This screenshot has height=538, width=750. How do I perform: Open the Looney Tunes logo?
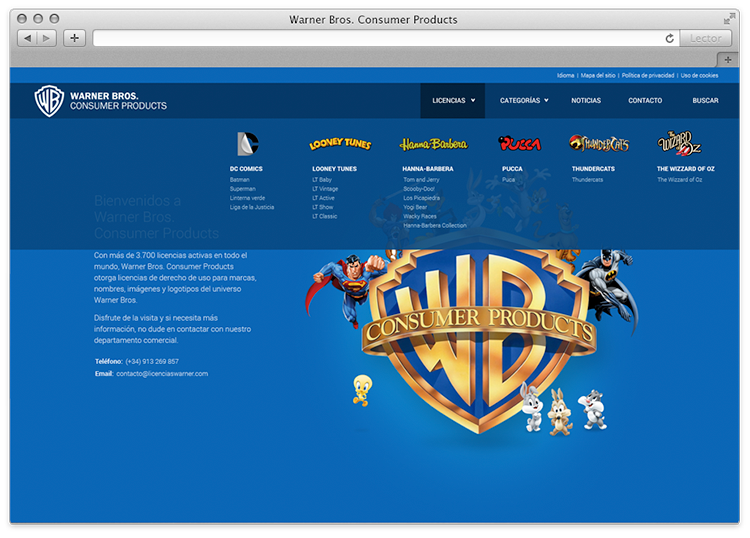click(340, 143)
